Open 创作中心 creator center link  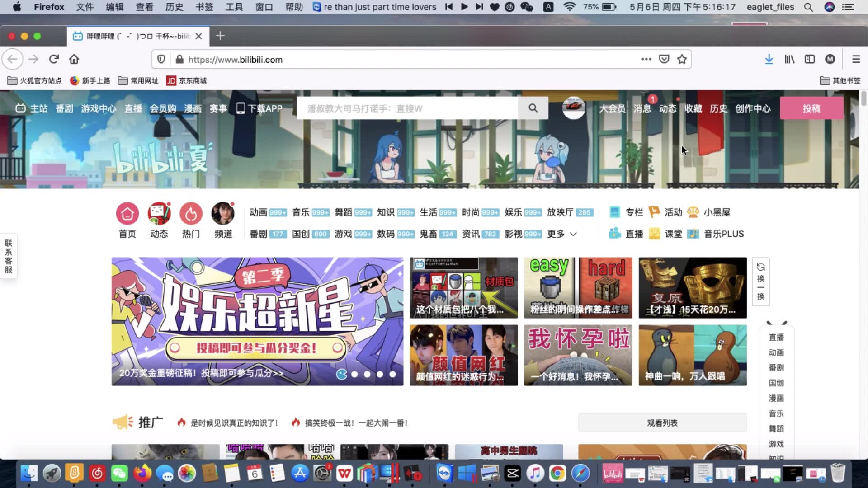tap(753, 108)
